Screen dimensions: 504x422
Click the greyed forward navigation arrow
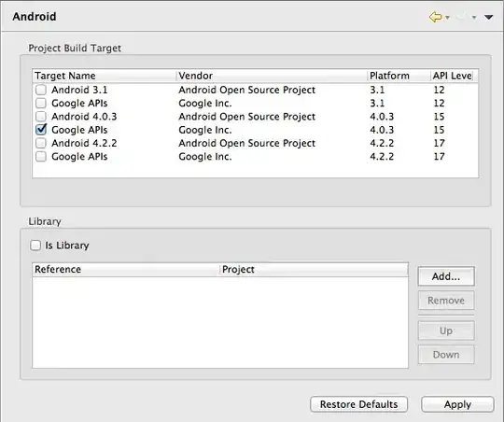[x=462, y=17]
